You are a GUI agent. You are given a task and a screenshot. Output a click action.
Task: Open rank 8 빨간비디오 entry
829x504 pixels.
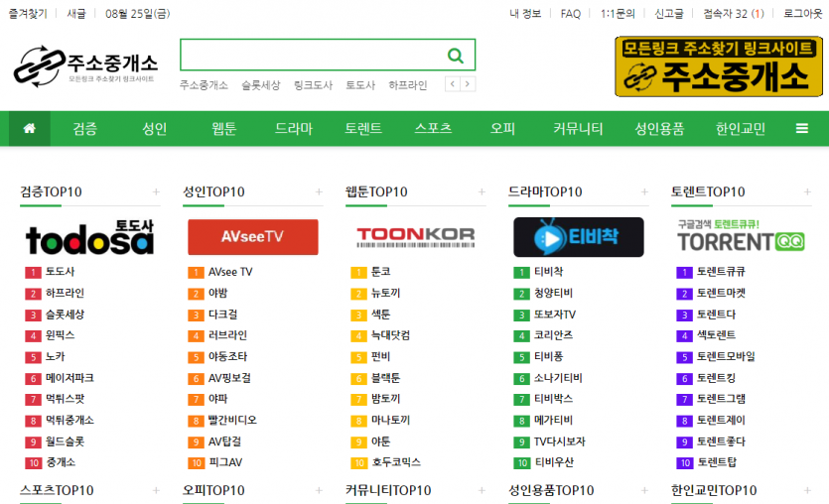pos(232,421)
